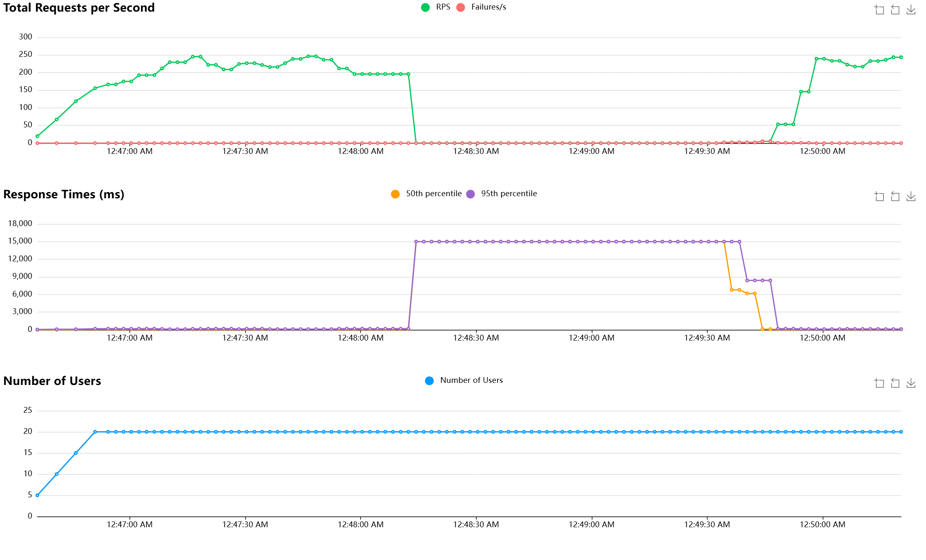Download Requests per Second chart as image
The image size is (926, 560).
point(911,10)
